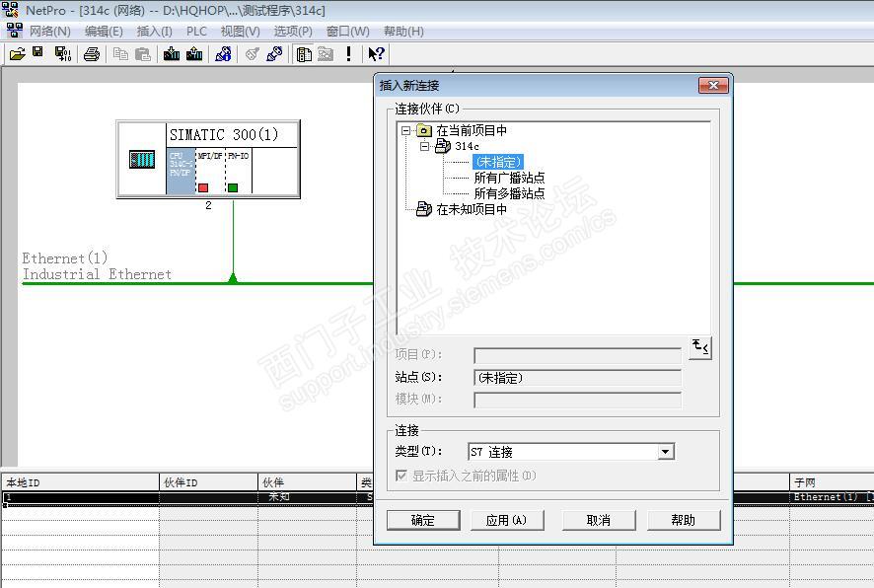Click the SIMATIC 300(1) station rack icon

pyautogui.click(x=142, y=160)
